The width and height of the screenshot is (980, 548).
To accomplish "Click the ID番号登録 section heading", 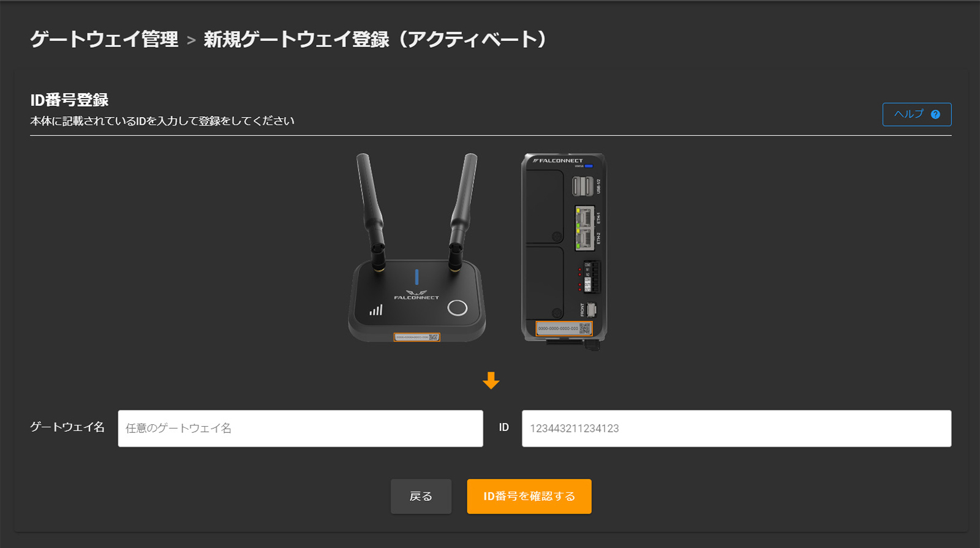I will [69, 100].
